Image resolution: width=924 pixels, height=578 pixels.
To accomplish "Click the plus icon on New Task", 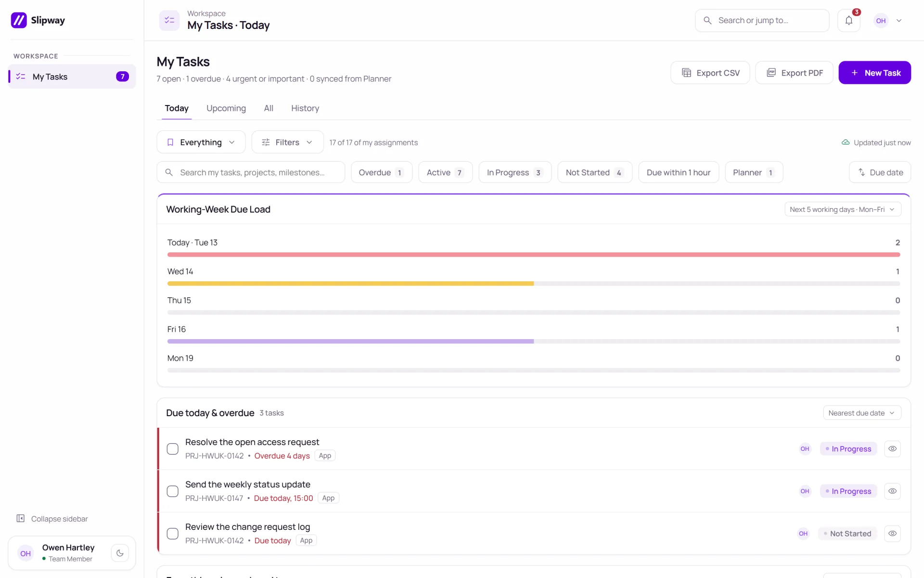I will click(x=855, y=73).
